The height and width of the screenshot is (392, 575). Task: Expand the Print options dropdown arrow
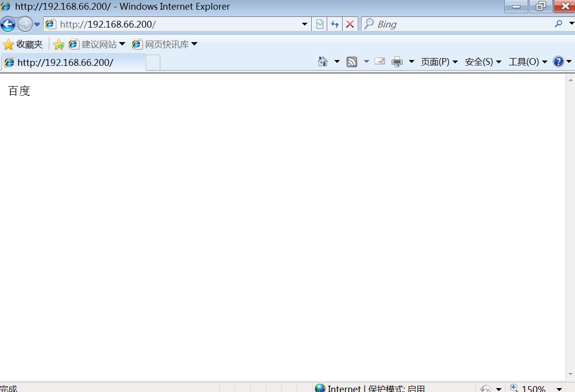[411, 61]
